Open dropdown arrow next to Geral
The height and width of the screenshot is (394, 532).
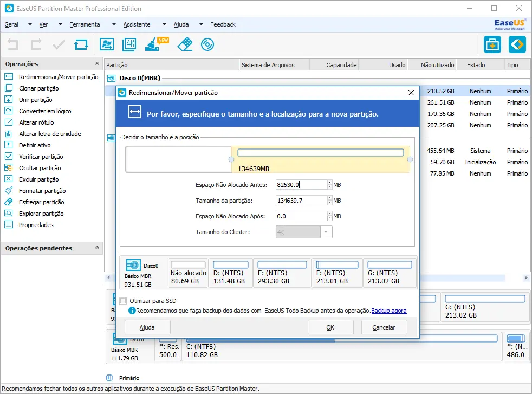coord(30,24)
